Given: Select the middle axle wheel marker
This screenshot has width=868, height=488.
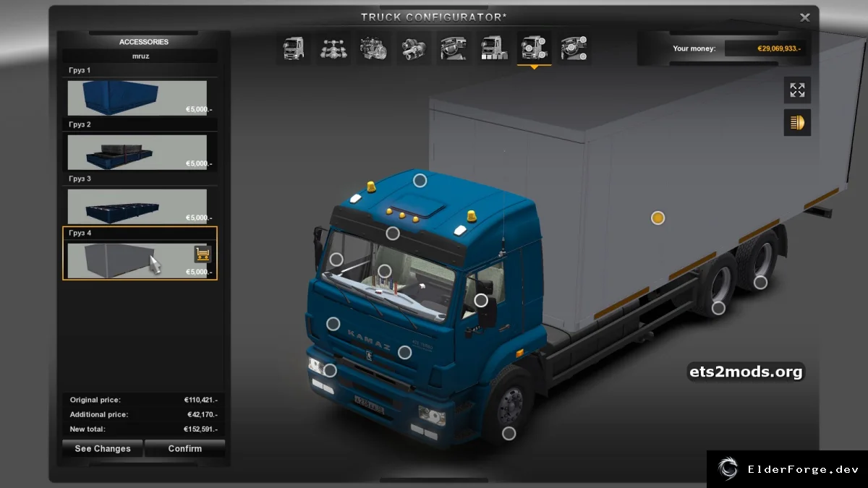Looking at the screenshot, I should point(718,308).
